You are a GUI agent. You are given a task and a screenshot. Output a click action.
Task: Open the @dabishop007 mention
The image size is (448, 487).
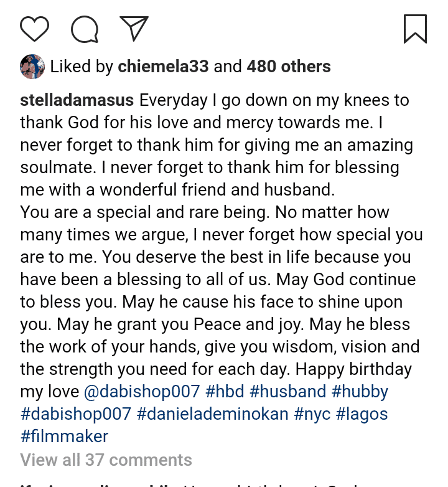(x=142, y=392)
